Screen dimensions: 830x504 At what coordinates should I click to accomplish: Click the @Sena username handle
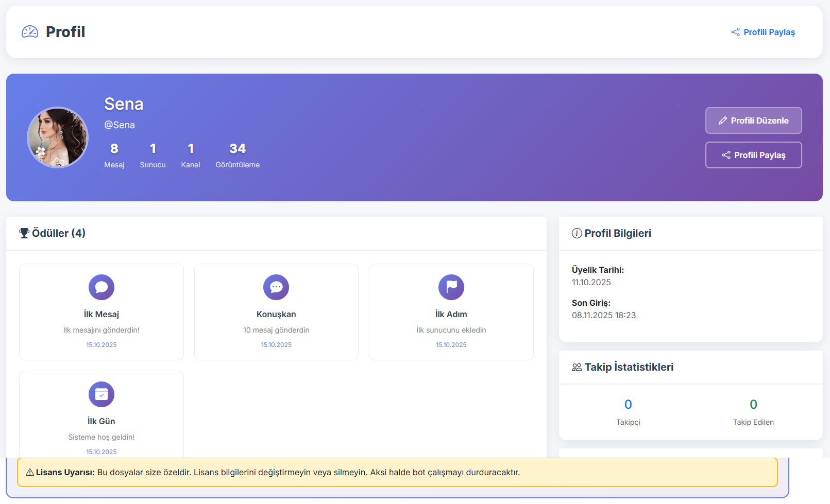[x=120, y=125]
